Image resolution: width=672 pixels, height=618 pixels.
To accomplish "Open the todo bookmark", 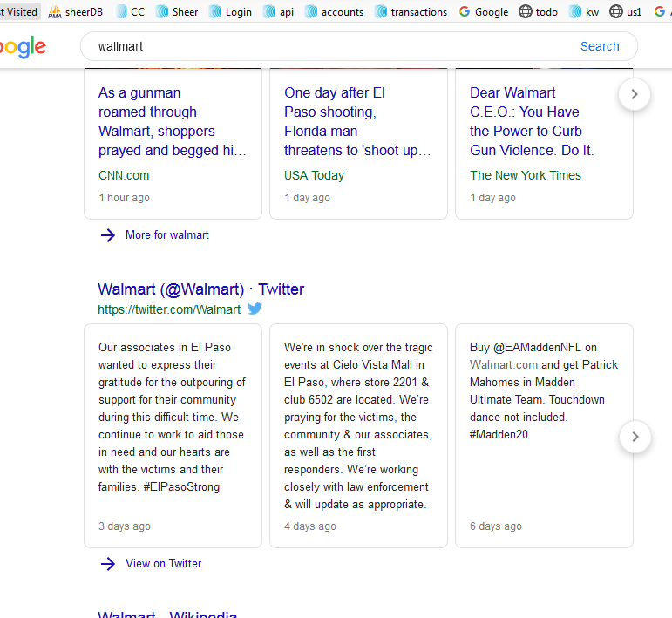I will pos(539,11).
